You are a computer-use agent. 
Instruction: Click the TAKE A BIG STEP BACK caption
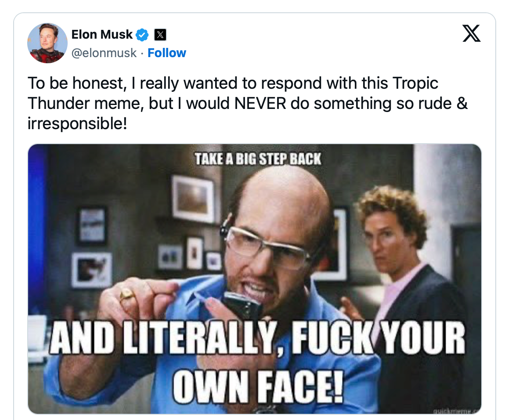click(x=258, y=159)
